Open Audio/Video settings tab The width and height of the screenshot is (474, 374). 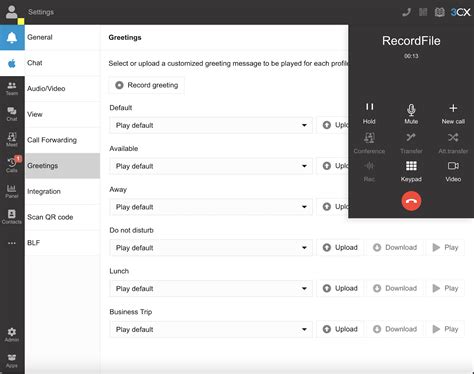coord(63,89)
